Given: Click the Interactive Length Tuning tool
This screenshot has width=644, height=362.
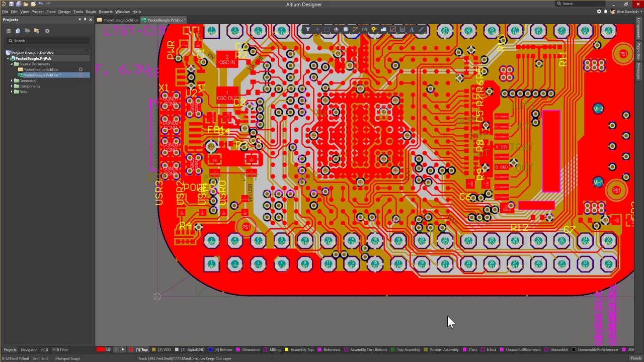Looking at the screenshot, I should point(365,30).
